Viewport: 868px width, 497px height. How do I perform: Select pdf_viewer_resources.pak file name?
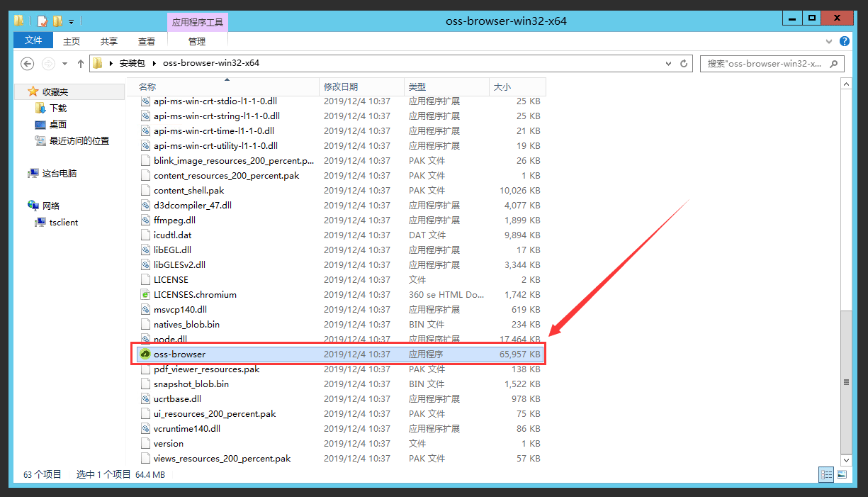pyautogui.click(x=207, y=369)
